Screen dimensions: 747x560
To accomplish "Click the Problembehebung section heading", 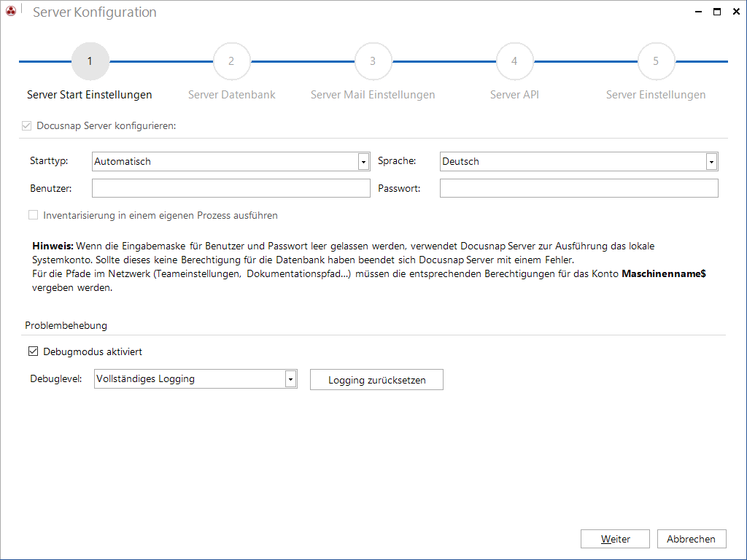I will tap(66, 325).
